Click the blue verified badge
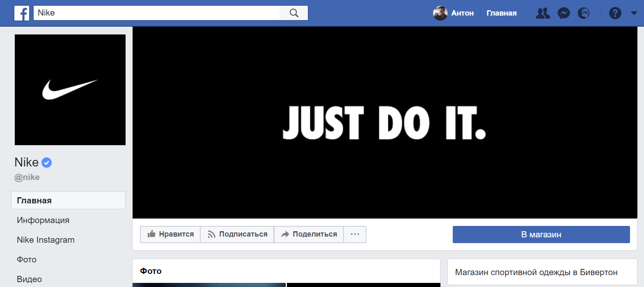 (x=47, y=163)
